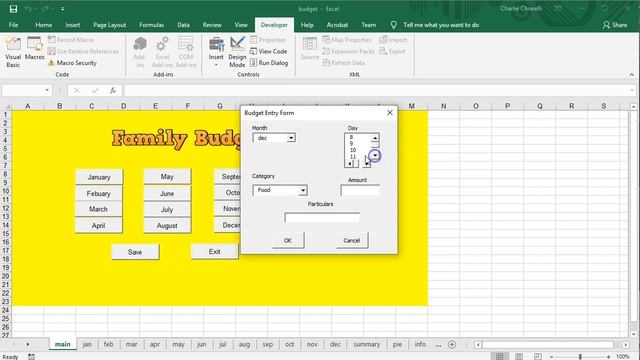Click Run Dialog
The width and height of the screenshot is (640, 360).
pyautogui.click(x=269, y=63)
